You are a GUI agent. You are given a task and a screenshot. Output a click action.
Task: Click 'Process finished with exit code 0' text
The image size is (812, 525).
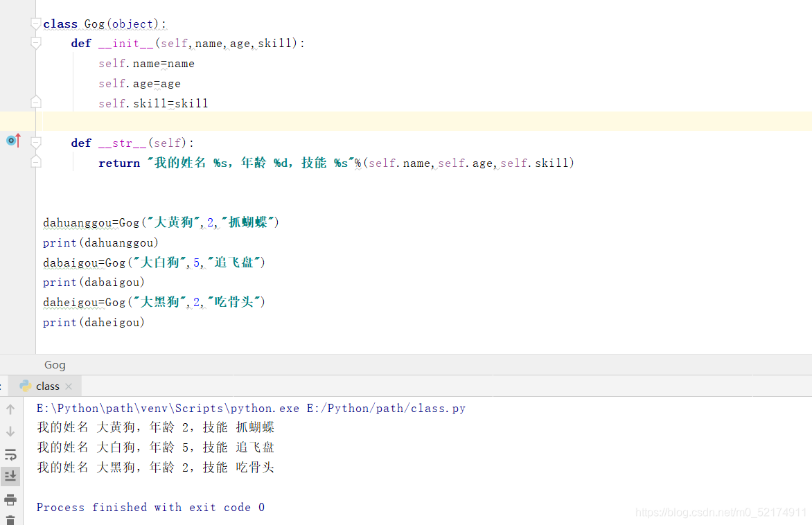150,508
